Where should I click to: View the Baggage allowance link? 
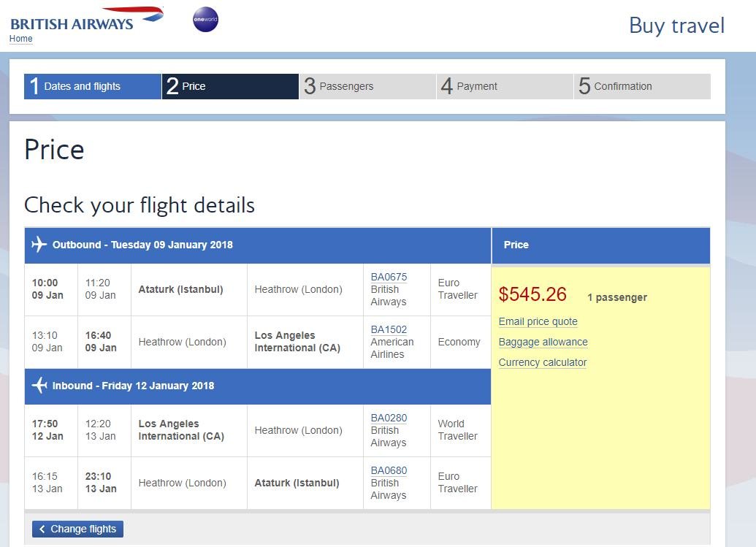point(543,342)
